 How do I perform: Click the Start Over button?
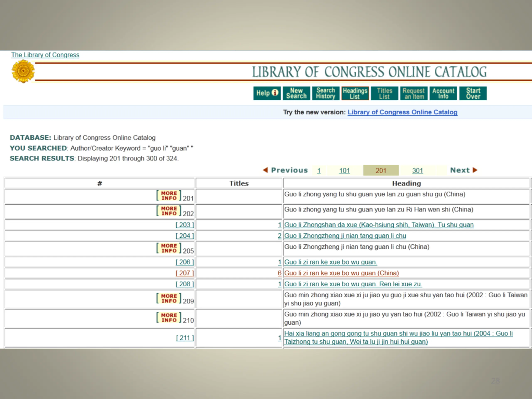473,93
